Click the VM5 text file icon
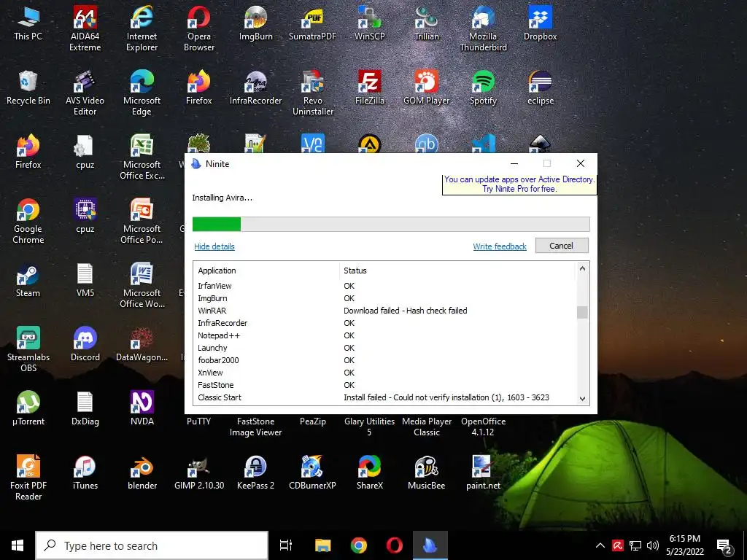The height and width of the screenshot is (560, 747). click(x=85, y=281)
